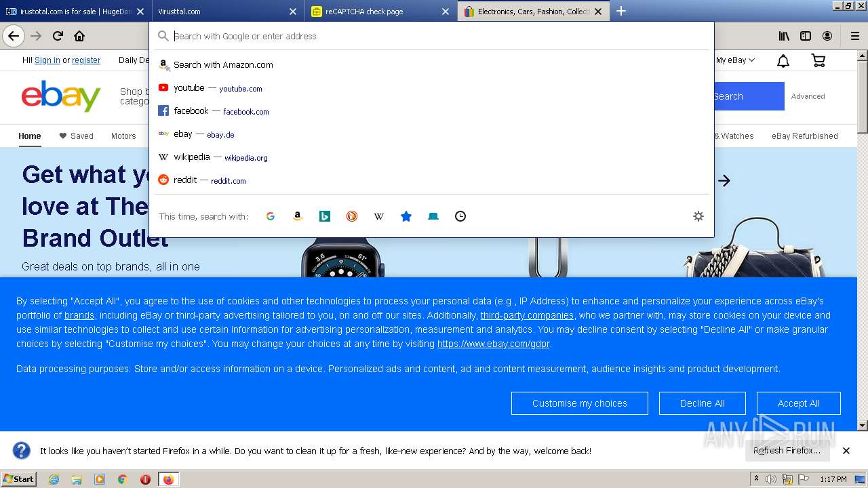This screenshot has width=868, height=488.
Task: Search this time with Wikipedia icon
Action: click(x=378, y=216)
